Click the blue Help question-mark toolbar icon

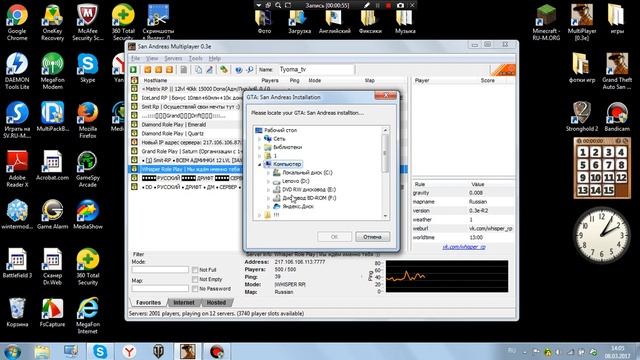click(x=239, y=70)
